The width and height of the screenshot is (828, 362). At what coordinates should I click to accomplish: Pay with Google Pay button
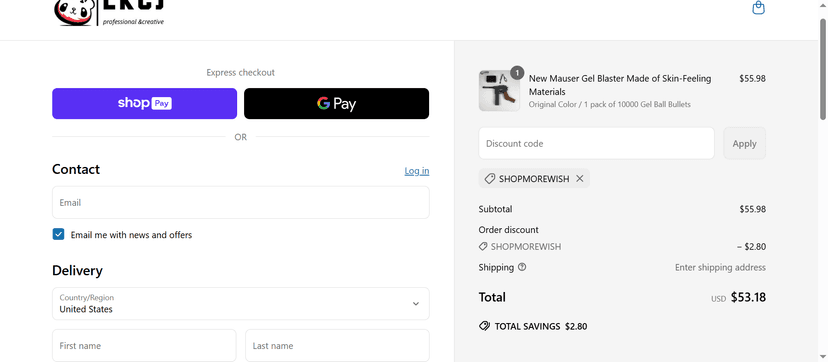click(336, 103)
